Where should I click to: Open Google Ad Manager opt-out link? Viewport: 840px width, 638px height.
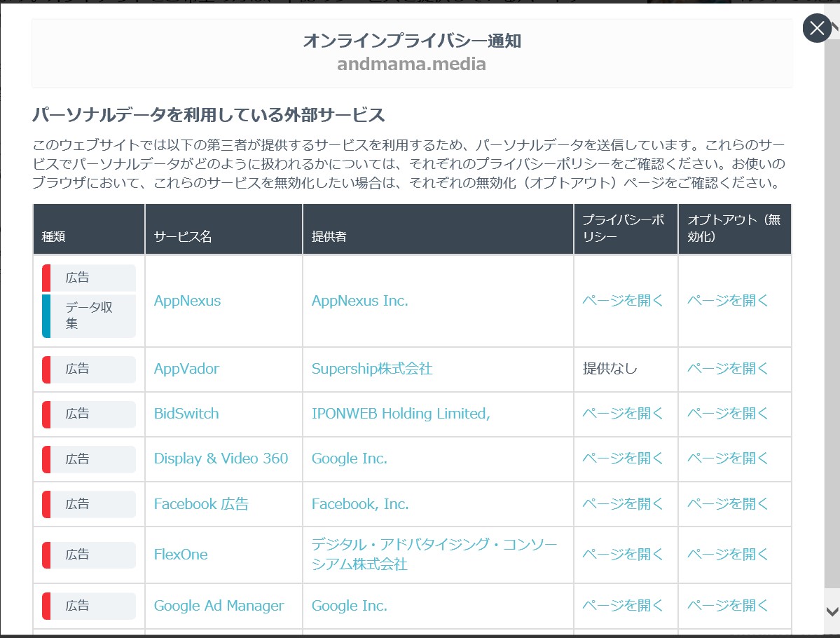pyautogui.click(x=727, y=606)
